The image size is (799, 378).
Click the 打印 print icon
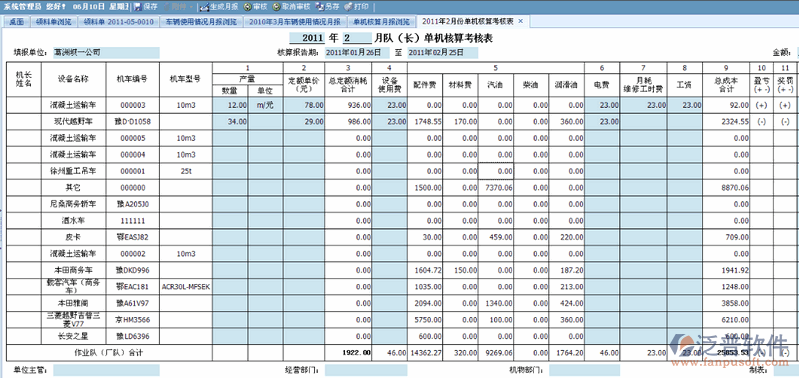tap(349, 7)
